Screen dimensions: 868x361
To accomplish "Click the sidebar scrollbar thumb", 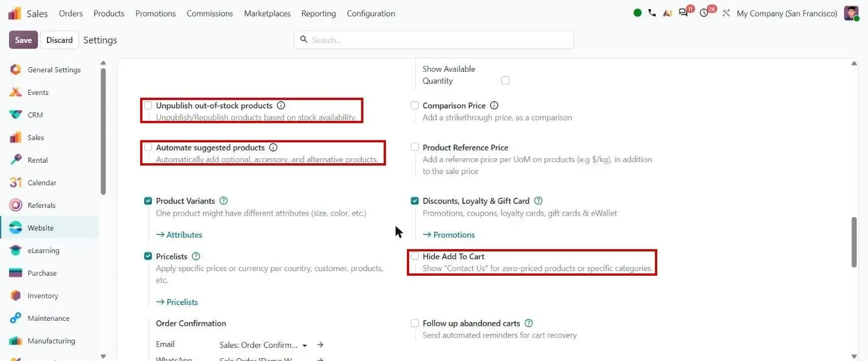I will [103, 131].
